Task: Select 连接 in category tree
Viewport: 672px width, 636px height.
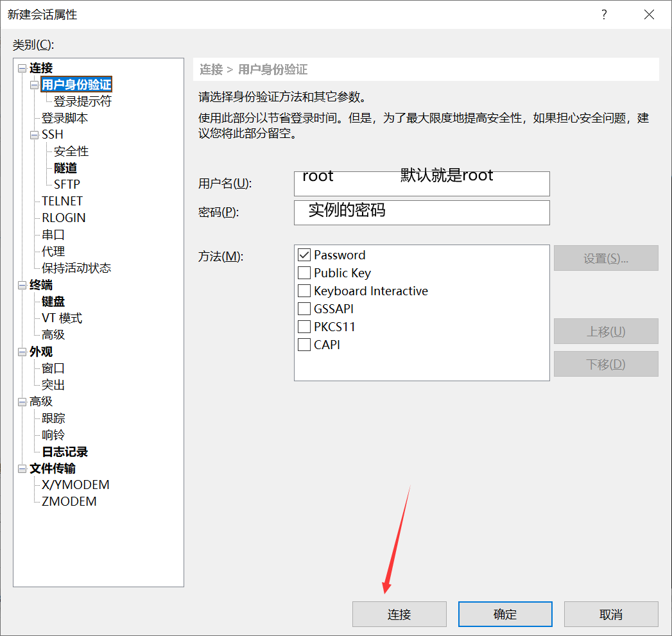Action: pyautogui.click(x=41, y=68)
